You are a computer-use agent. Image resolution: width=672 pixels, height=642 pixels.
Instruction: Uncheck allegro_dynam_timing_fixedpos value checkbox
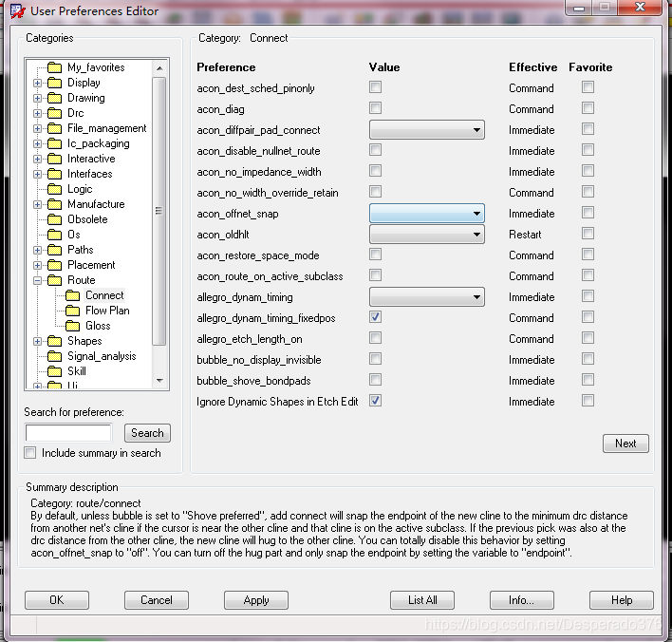(376, 317)
